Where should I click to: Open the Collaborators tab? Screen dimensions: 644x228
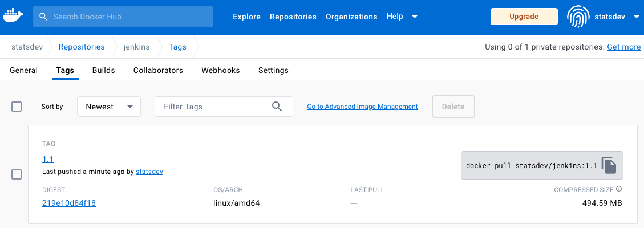158,70
